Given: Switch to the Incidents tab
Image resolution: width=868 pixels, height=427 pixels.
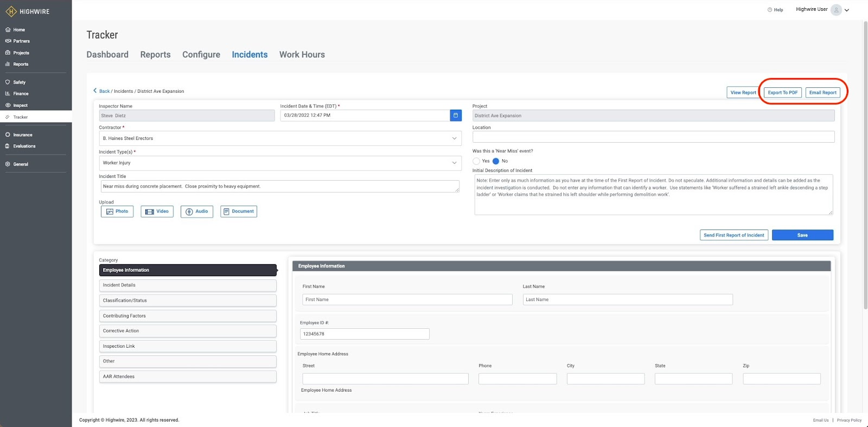Looking at the screenshot, I should click(250, 54).
